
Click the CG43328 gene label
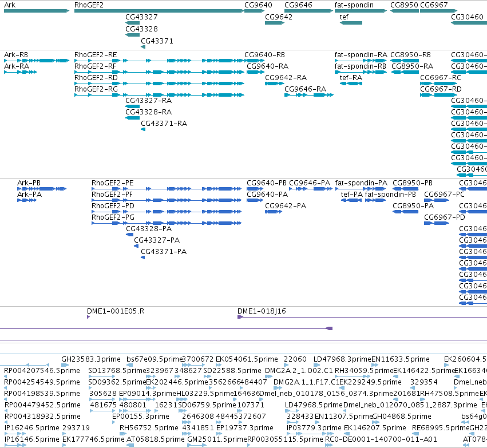[x=141, y=29]
